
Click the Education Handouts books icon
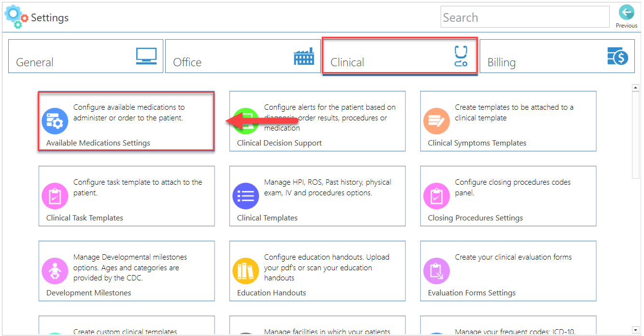tap(245, 271)
